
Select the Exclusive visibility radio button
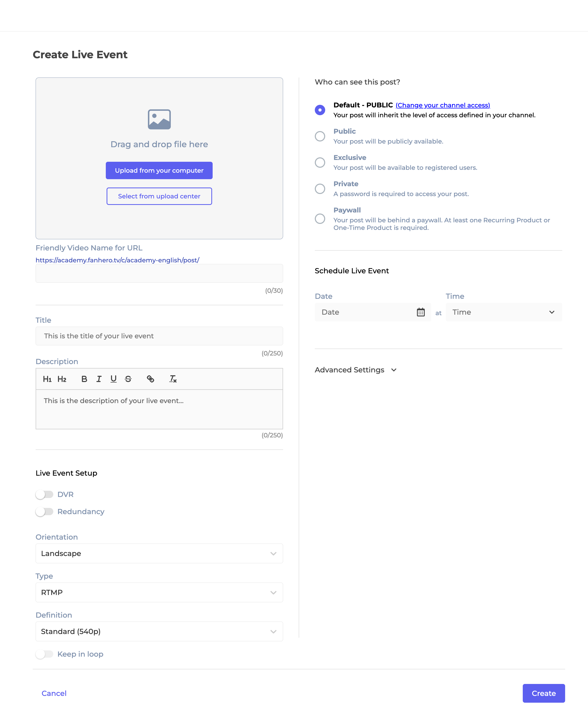(x=320, y=163)
